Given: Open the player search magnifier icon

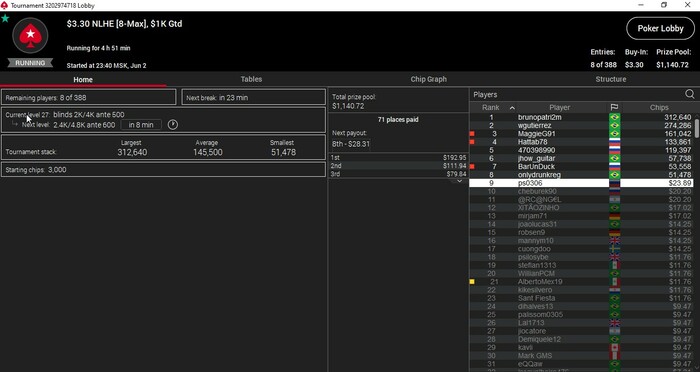Looking at the screenshot, I should tap(690, 94).
